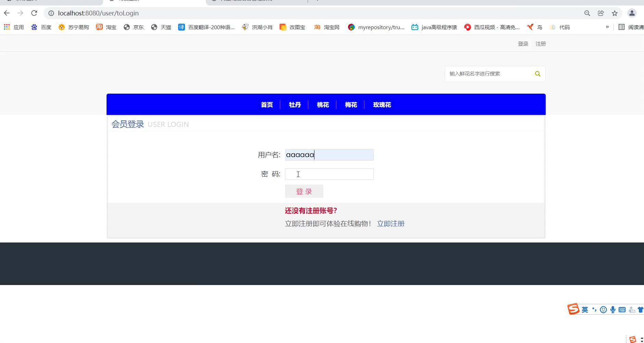Click the share page icon

(x=601, y=13)
